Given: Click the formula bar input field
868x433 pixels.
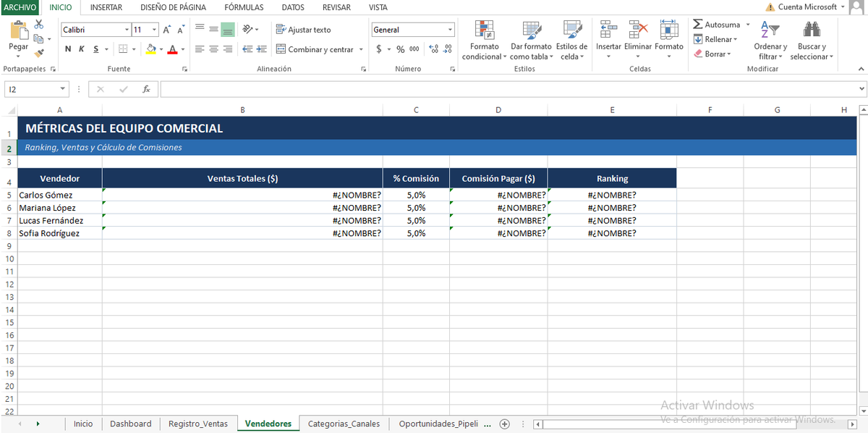Looking at the screenshot, I should click(508, 89).
